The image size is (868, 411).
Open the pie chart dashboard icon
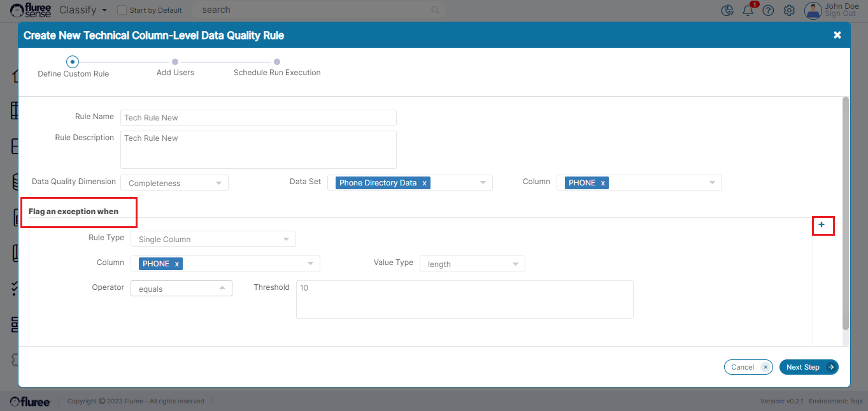pos(727,10)
